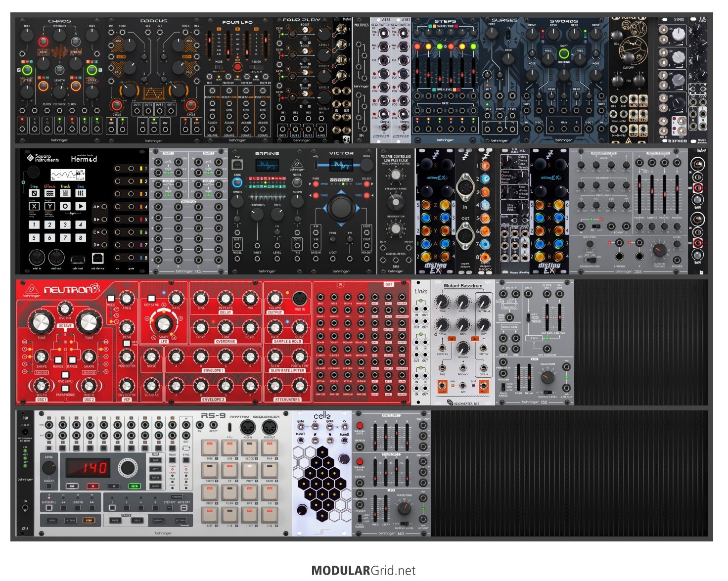
Task: Toggle the AUTOSCROLL button on RS-9
Action: tap(49, 508)
